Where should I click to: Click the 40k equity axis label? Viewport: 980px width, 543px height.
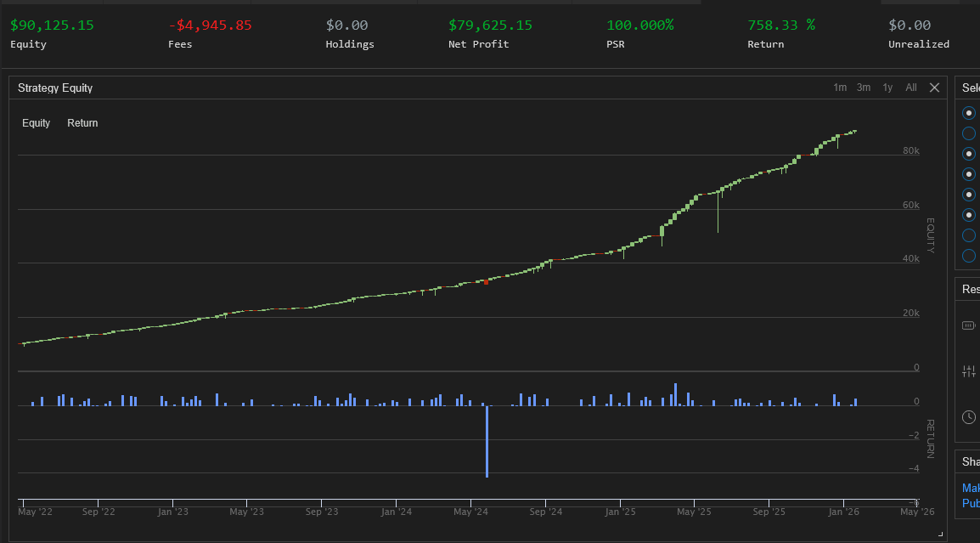pyautogui.click(x=910, y=259)
